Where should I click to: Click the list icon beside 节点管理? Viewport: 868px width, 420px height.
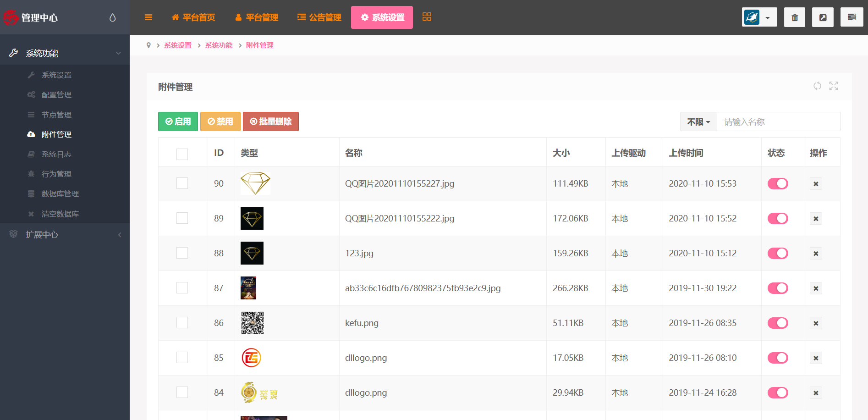pyautogui.click(x=31, y=115)
